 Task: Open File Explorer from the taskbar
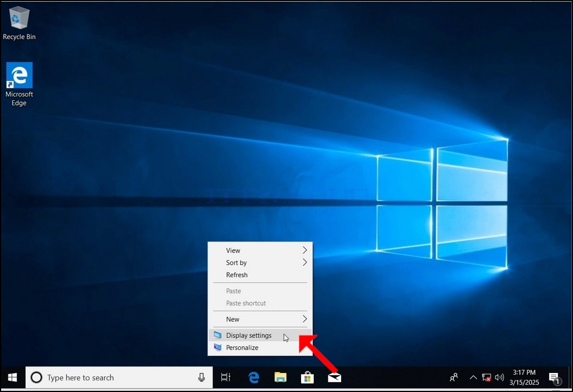(x=280, y=378)
